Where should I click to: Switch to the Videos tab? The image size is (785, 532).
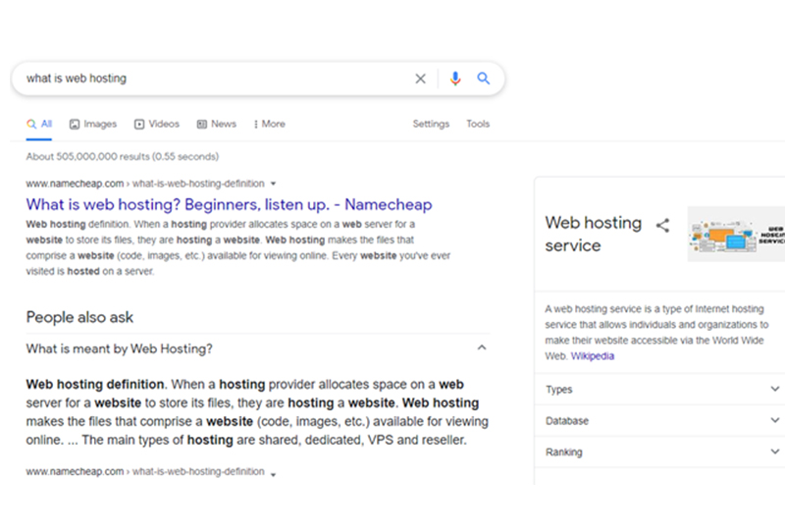click(157, 125)
